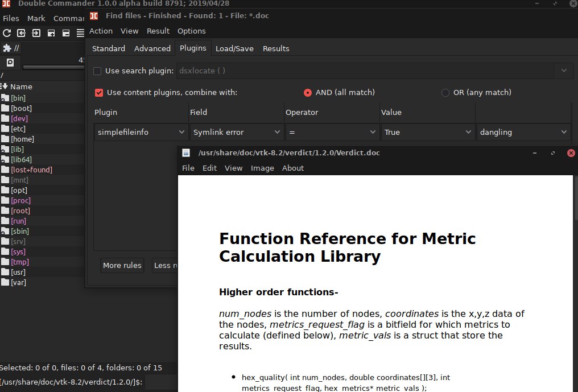This screenshot has width=578, height=392.
Task: Open the Edit menu in the viewer window
Action: point(209,168)
